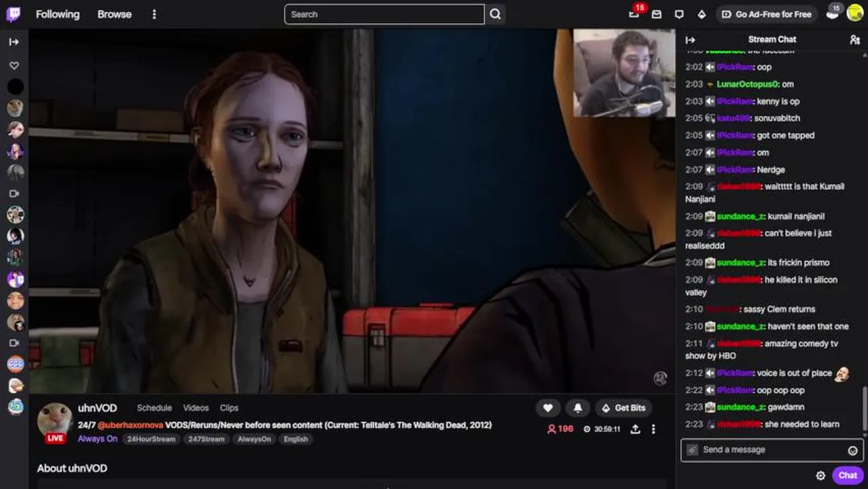The width and height of the screenshot is (868, 489).
Task: Click the Send a message field
Action: [772, 450]
